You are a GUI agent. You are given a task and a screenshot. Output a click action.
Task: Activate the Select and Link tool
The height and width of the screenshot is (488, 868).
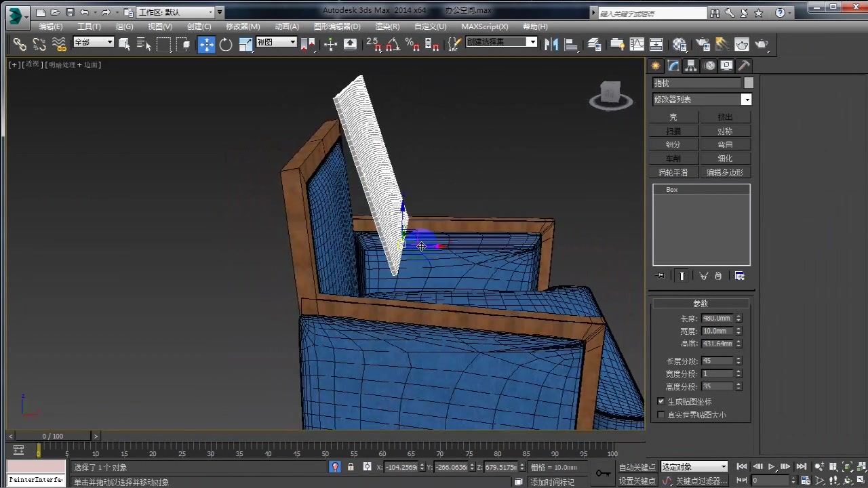18,44
